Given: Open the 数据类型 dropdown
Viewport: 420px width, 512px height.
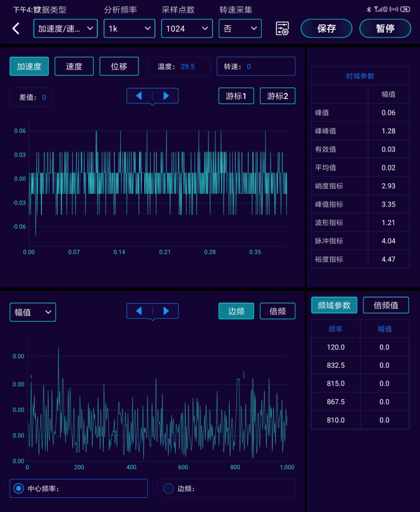Looking at the screenshot, I should tap(65, 29).
